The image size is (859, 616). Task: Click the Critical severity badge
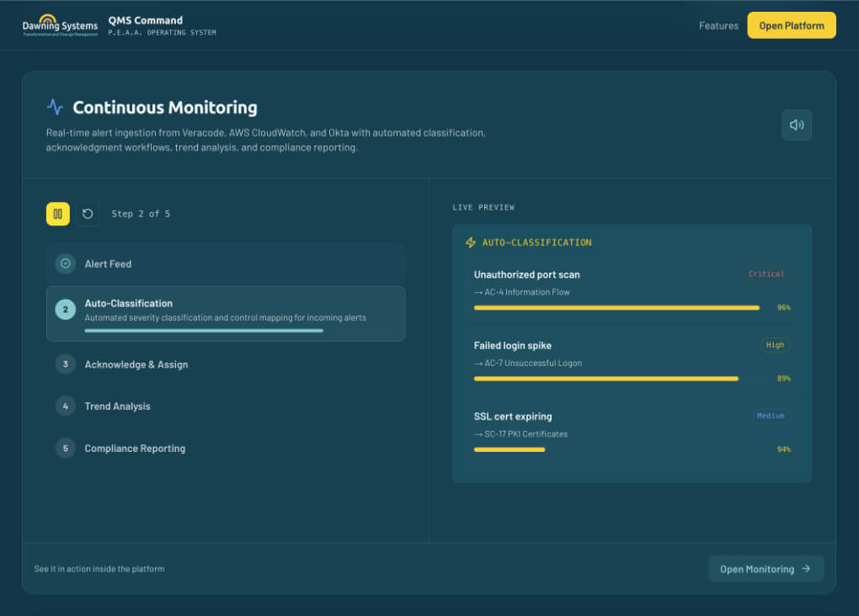coord(766,273)
